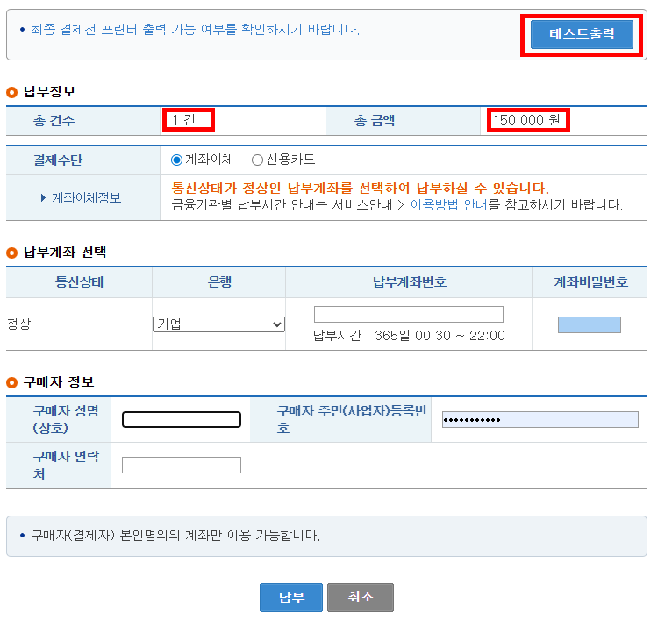Expand the 계좌이체정보 triangle arrow
The image size is (672, 619).
pos(43,198)
